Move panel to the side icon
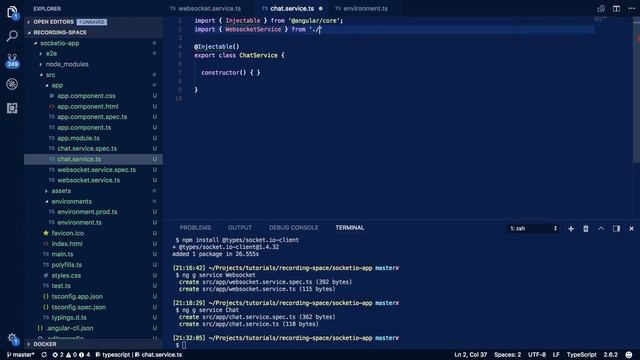 tap(616, 229)
